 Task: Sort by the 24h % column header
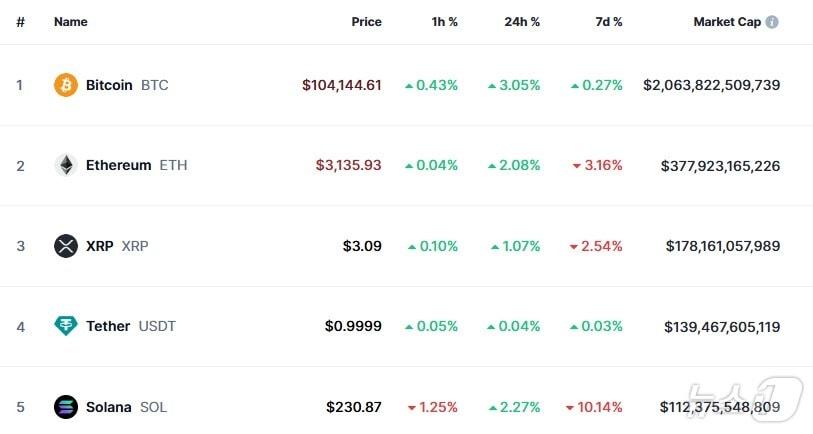(522, 22)
